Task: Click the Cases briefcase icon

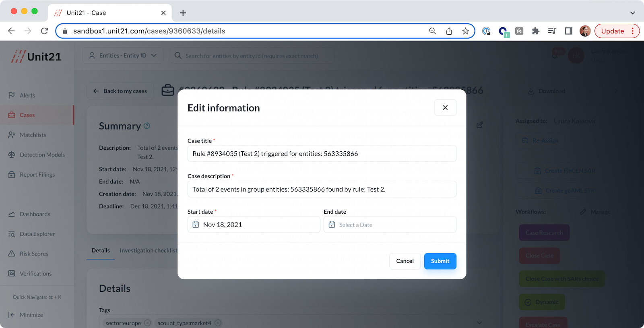Action: pyautogui.click(x=12, y=115)
